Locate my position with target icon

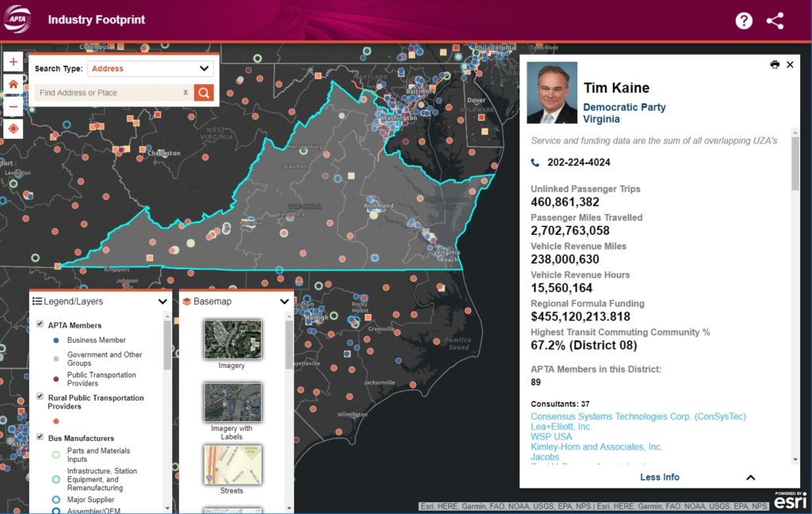[x=13, y=128]
